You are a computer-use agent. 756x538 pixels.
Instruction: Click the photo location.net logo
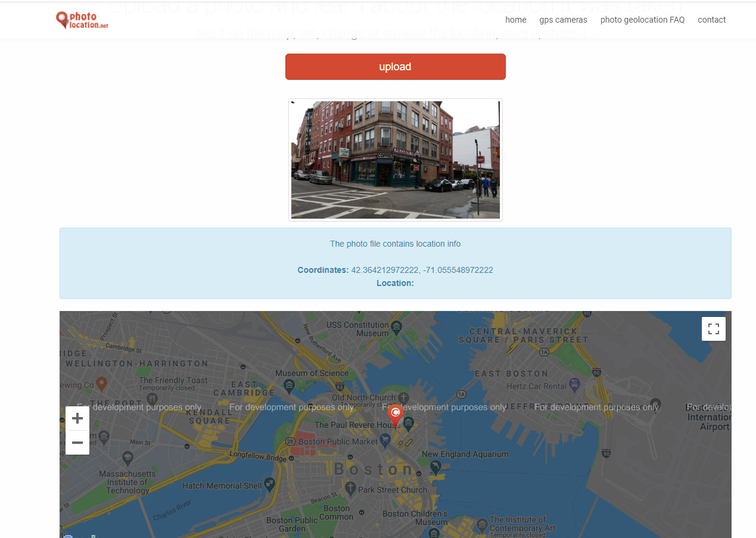tap(82, 20)
